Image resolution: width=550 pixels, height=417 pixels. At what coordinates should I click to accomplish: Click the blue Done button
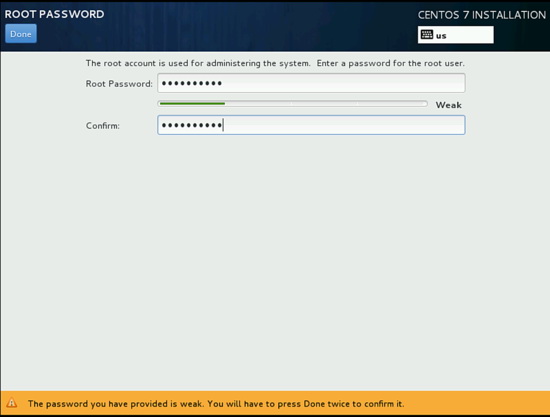coord(21,34)
